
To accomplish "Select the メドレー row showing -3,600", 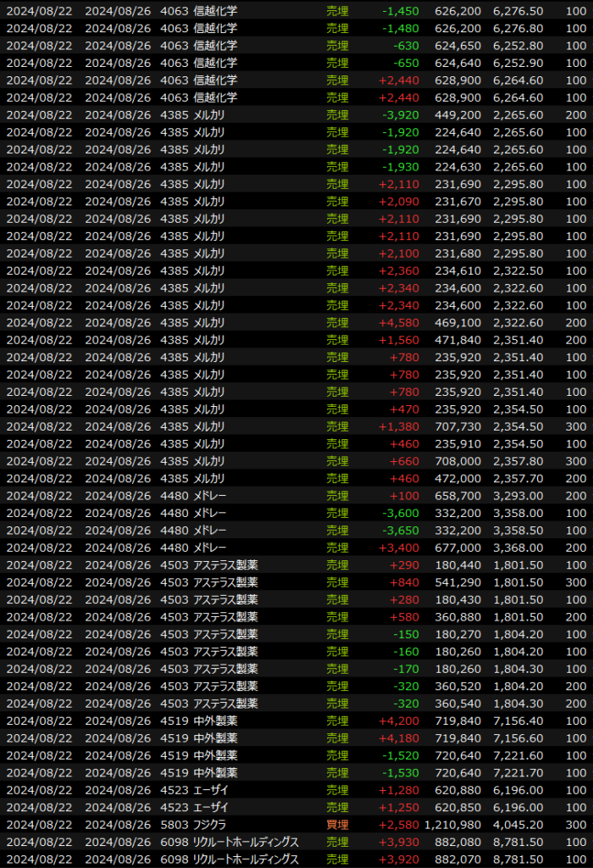I will coord(296,513).
